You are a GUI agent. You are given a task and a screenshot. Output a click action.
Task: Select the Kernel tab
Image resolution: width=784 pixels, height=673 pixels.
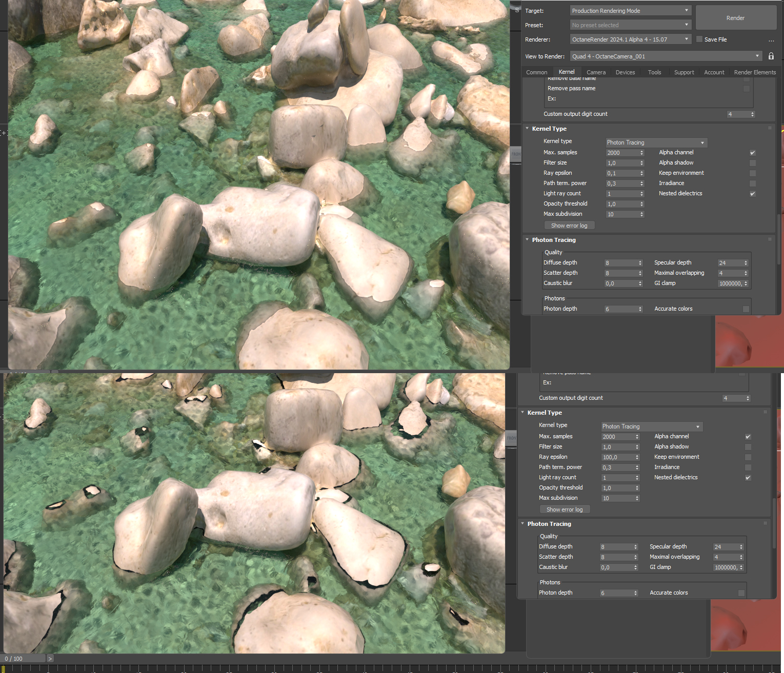click(x=567, y=72)
